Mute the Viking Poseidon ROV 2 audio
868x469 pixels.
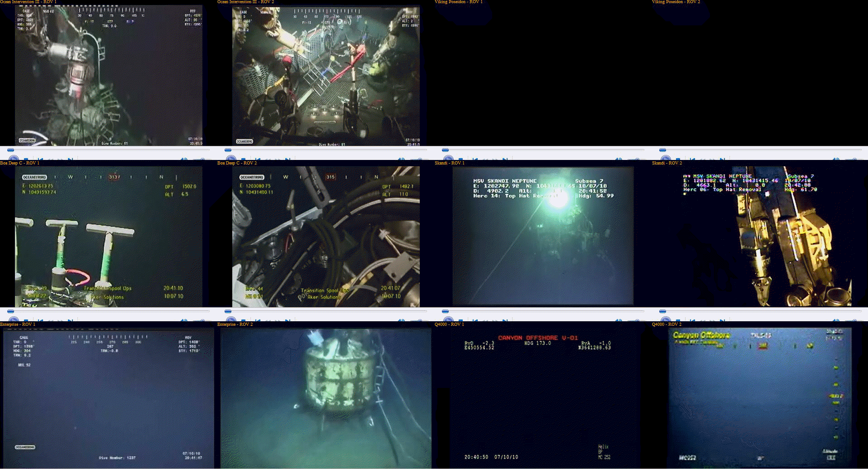pyautogui.click(x=836, y=159)
